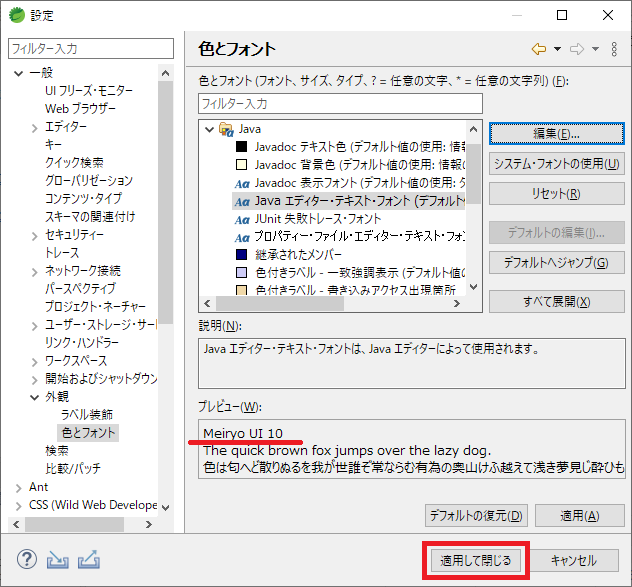Click the キャンセル button
This screenshot has height=587, width=632.
[x=574, y=560]
